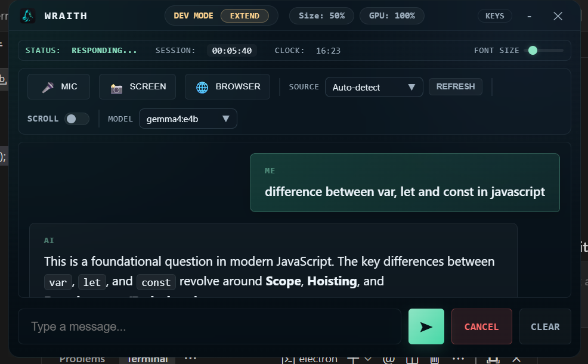Click the Size: 50% pill
The width and height of the screenshot is (588, 364).
[321, 15]
